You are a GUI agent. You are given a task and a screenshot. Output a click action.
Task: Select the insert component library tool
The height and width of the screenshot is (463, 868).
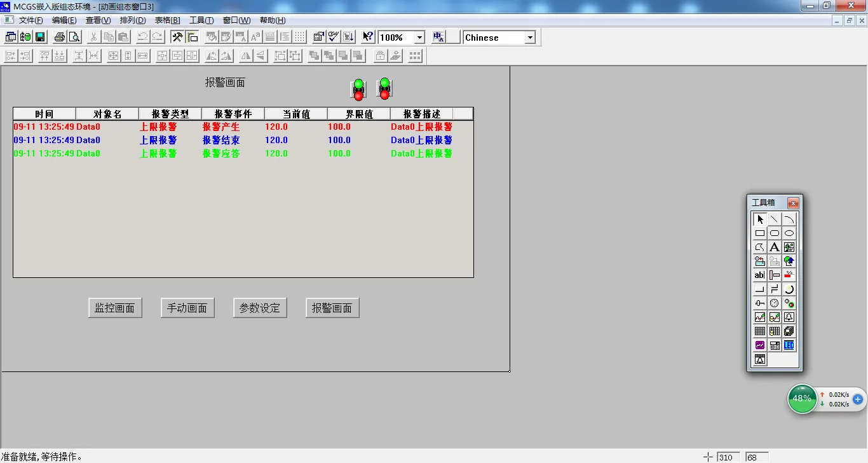pos(760,261)
